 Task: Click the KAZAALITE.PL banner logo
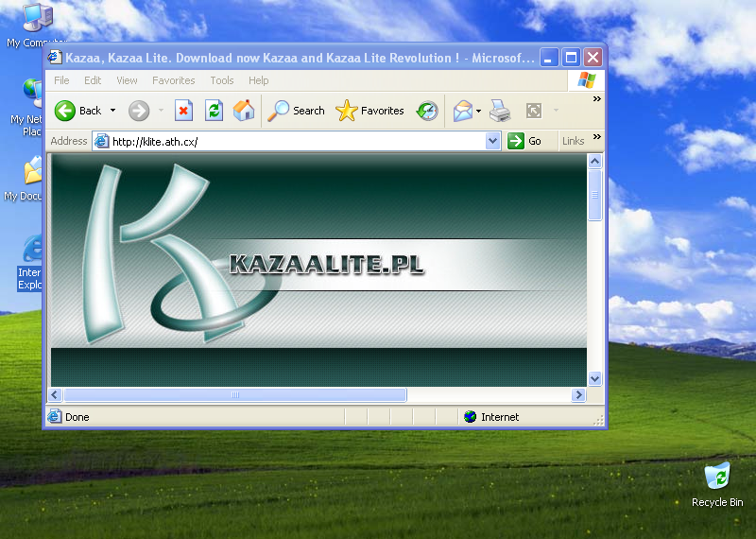[x=326, y=265]
